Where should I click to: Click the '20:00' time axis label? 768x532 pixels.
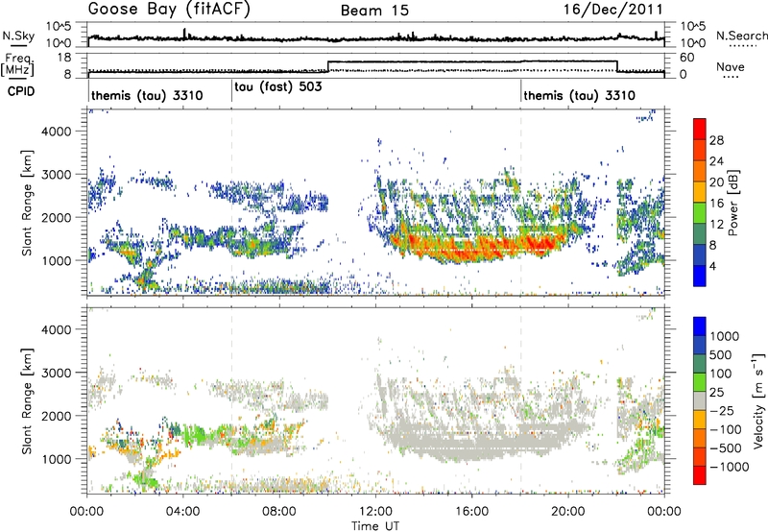pos(567,512)
